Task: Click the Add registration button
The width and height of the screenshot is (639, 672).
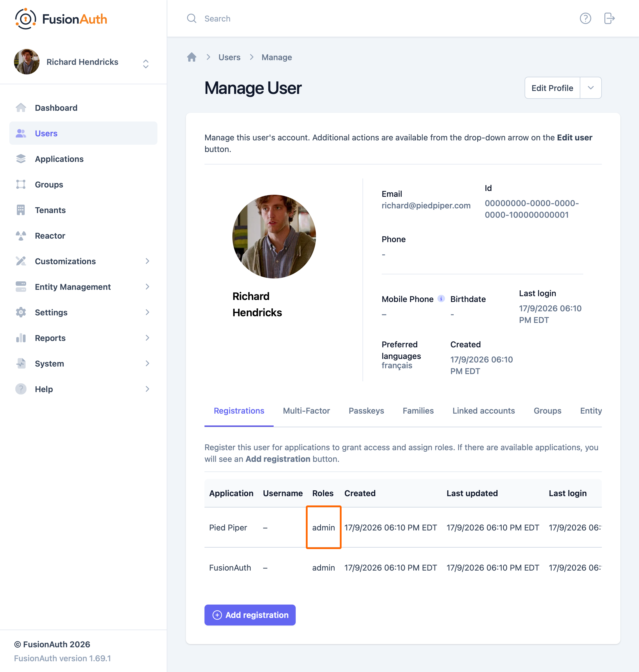Action: click(250, 615)
